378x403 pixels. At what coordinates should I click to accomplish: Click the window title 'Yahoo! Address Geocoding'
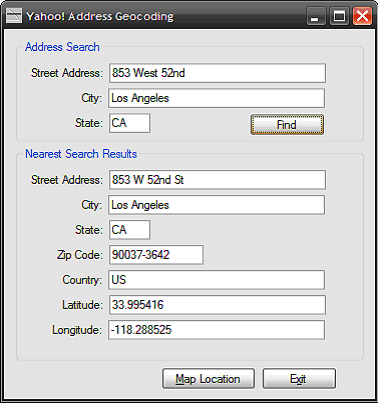click(x=100, y=16)
